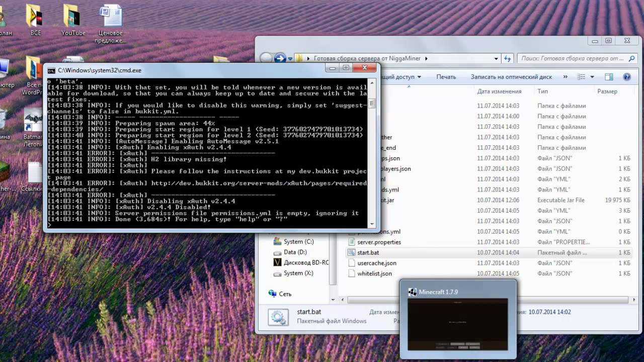Click the Executable Jar File type cell

coord(560,200)
